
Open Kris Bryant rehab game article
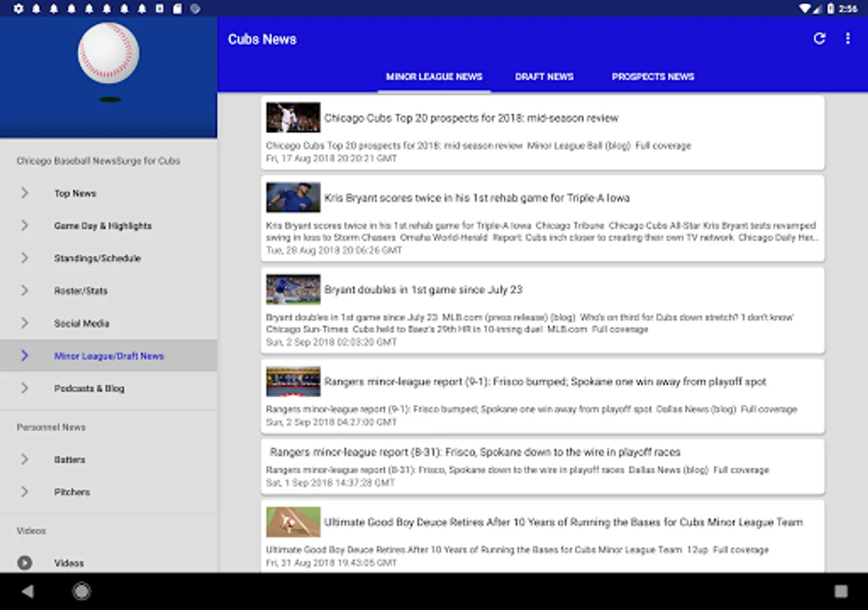[542, 218]
